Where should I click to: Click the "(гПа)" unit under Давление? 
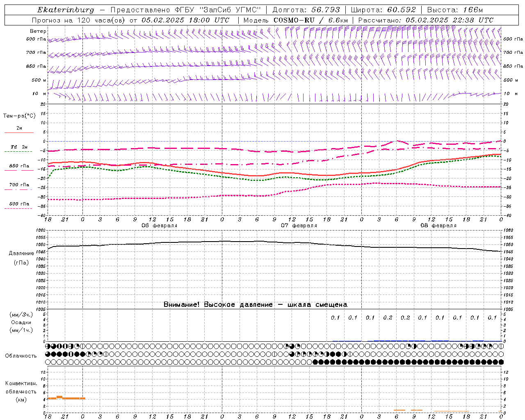tap(21, 262)
